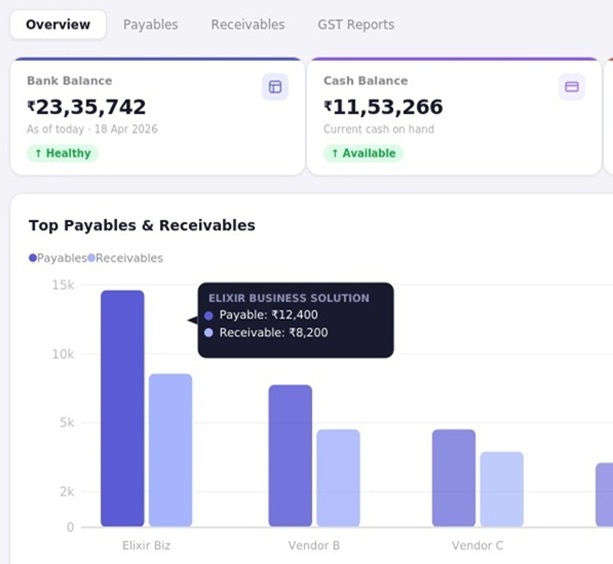Click the Vendor C payable bar
This screenshot has width=613, height=564.
[x=454, y=478]
